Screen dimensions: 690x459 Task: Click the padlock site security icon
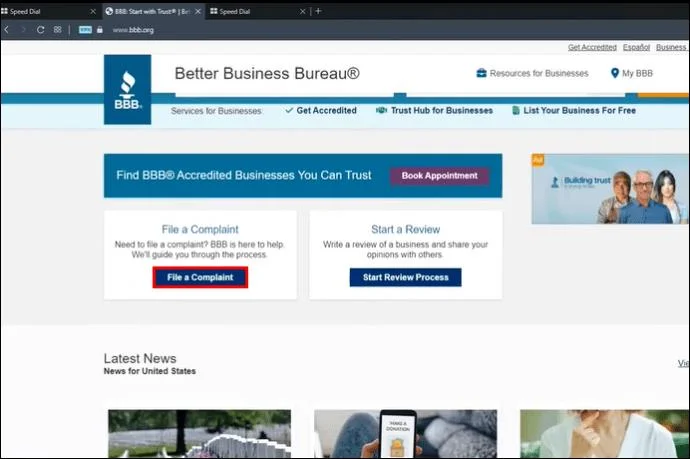click(100, 29)
